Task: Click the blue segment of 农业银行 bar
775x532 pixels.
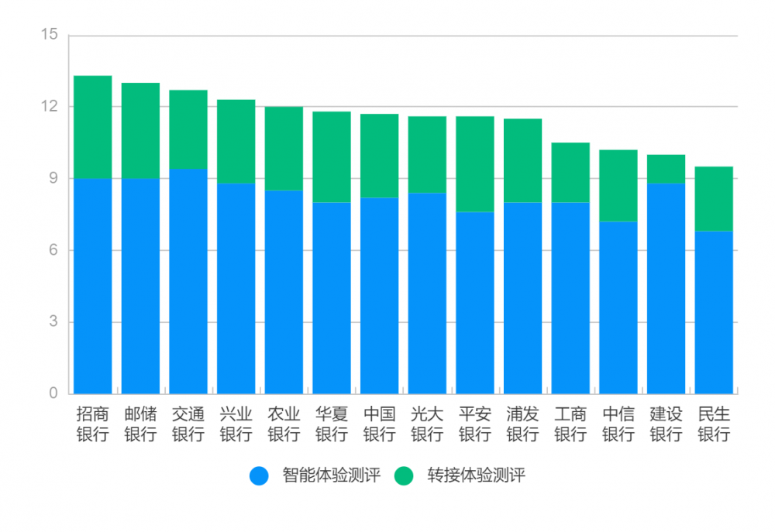Action: coord(284,292)
